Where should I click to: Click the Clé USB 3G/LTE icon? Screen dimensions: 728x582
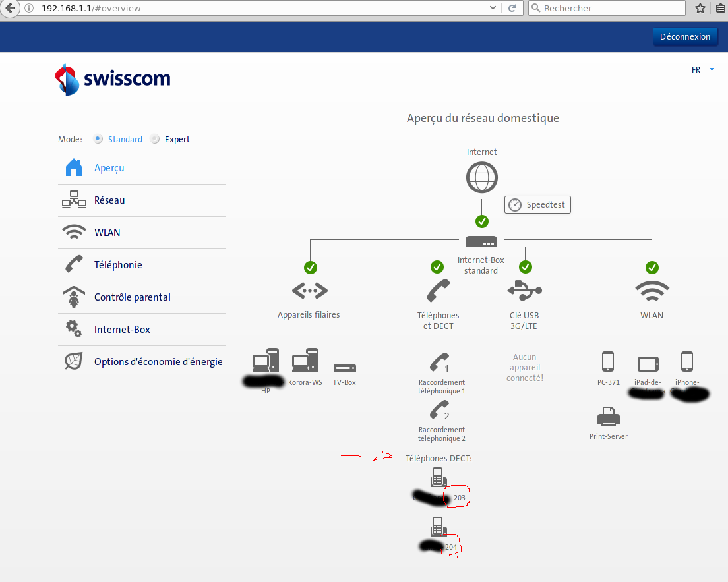pos(524,290)
